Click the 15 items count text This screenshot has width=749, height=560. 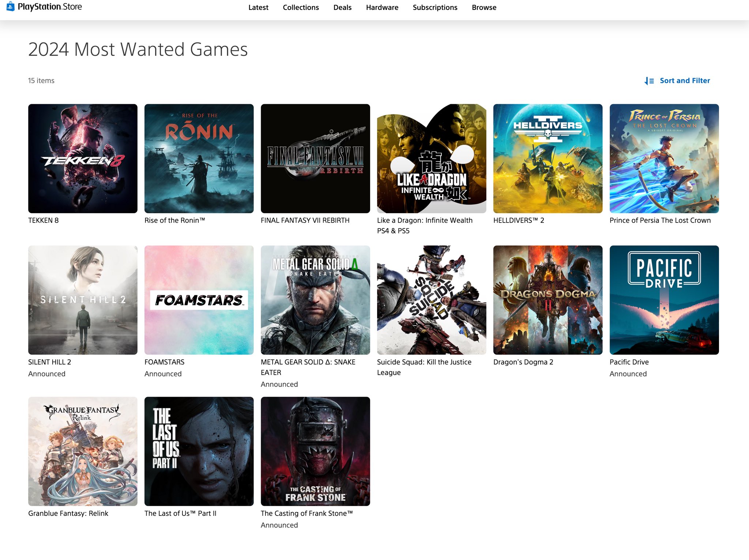[41, 80]
